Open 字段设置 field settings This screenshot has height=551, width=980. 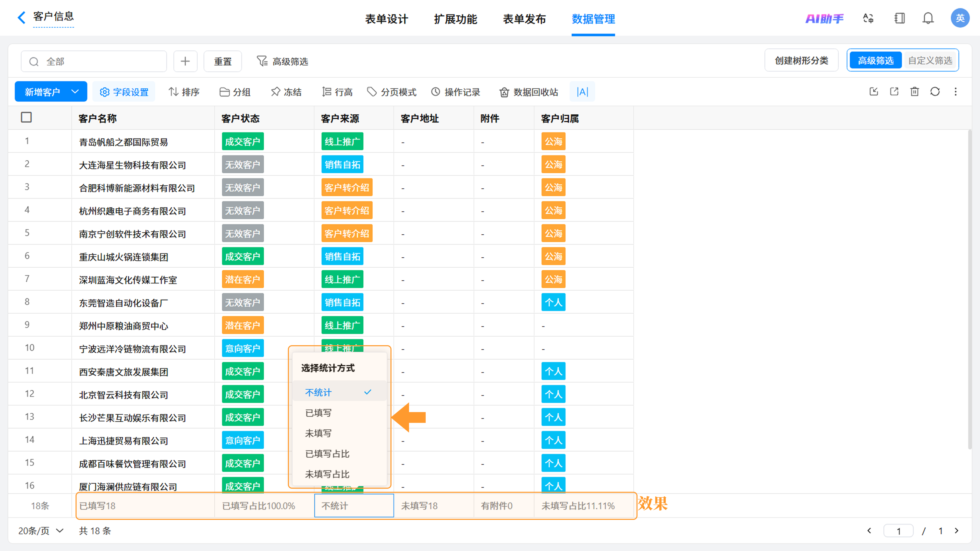124,92
